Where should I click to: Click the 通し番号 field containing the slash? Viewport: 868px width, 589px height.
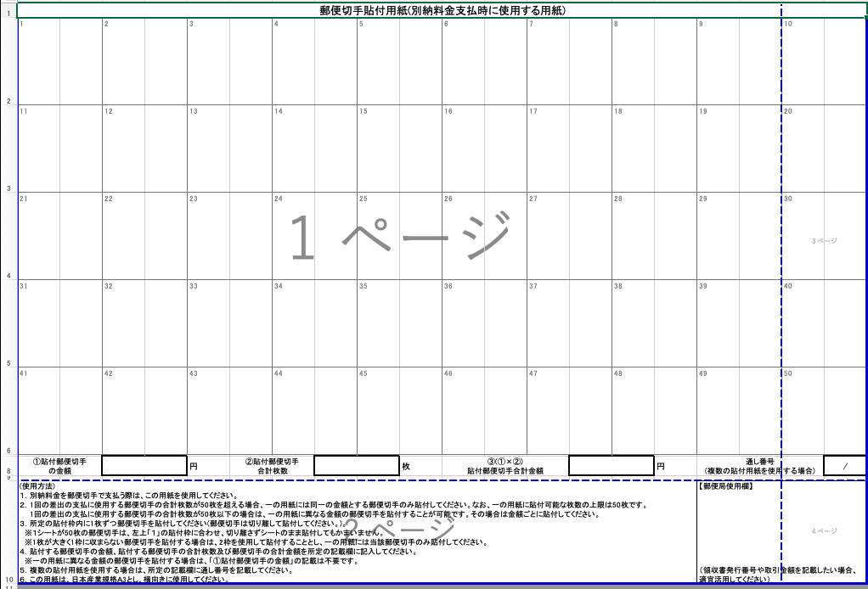click(x=845, y=466)
